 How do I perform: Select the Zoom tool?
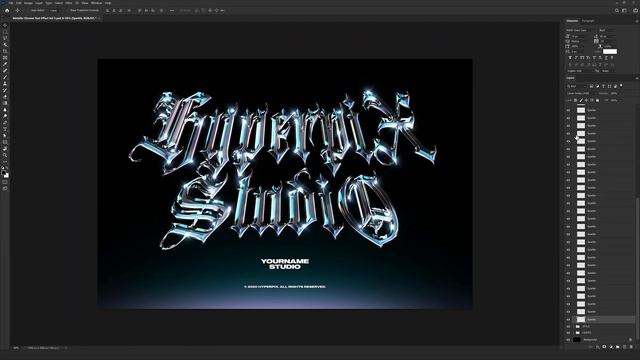pos(5,155)
